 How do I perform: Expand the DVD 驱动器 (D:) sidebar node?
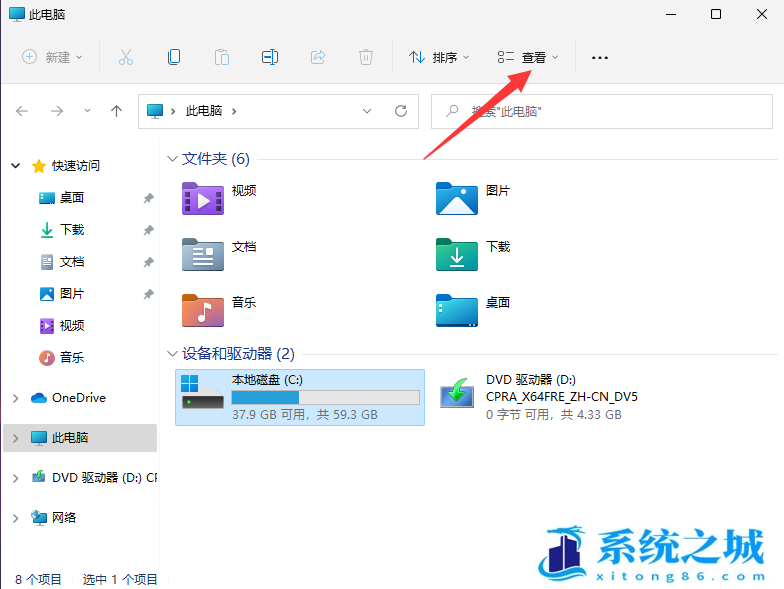coord(16,478)
